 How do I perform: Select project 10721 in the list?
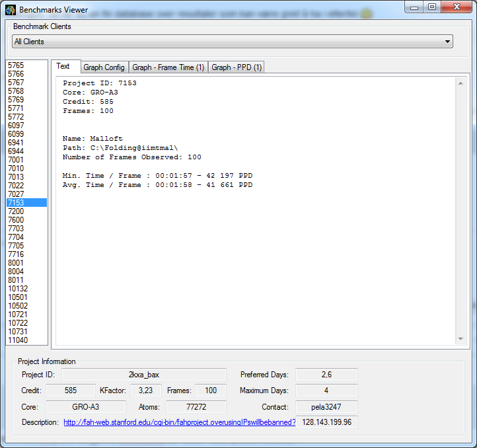point(26,314)
